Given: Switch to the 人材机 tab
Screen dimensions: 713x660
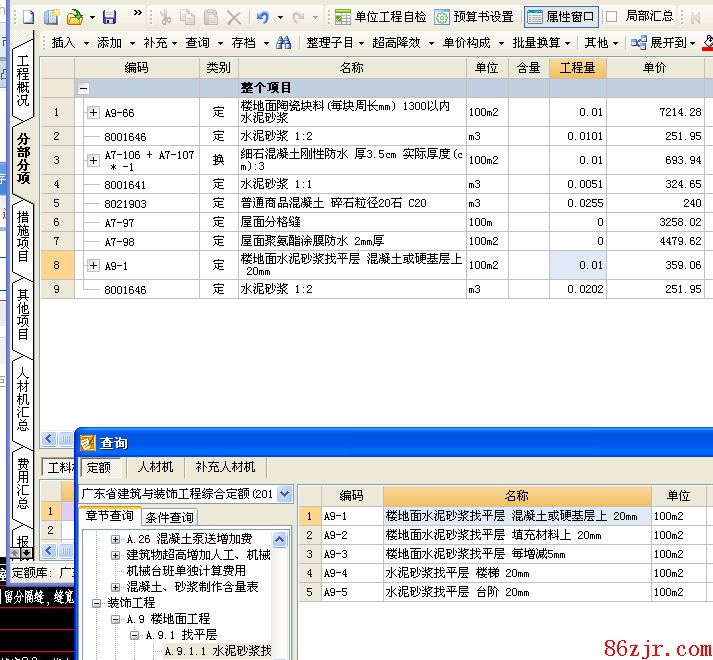Looking at the screenshot, I should [156, 467].
